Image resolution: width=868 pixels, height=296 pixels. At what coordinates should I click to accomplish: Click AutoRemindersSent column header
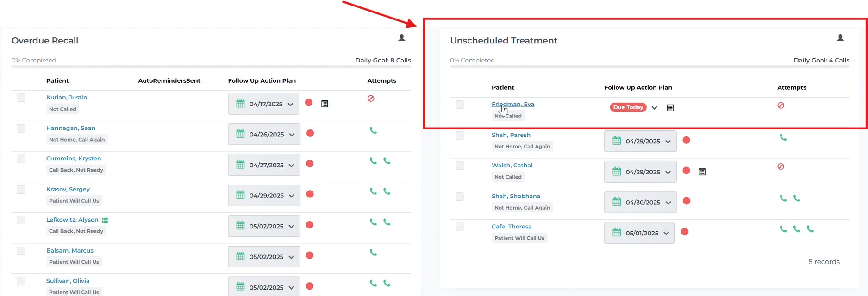pos(169,80)
